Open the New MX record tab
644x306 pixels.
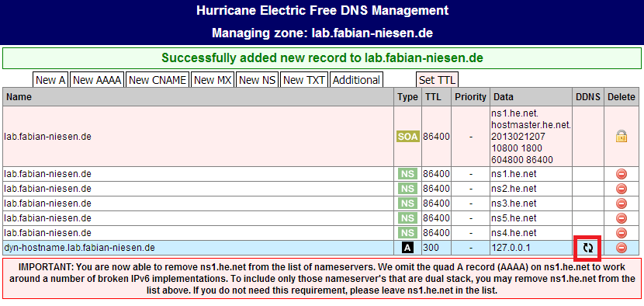[x=213, y=80]
